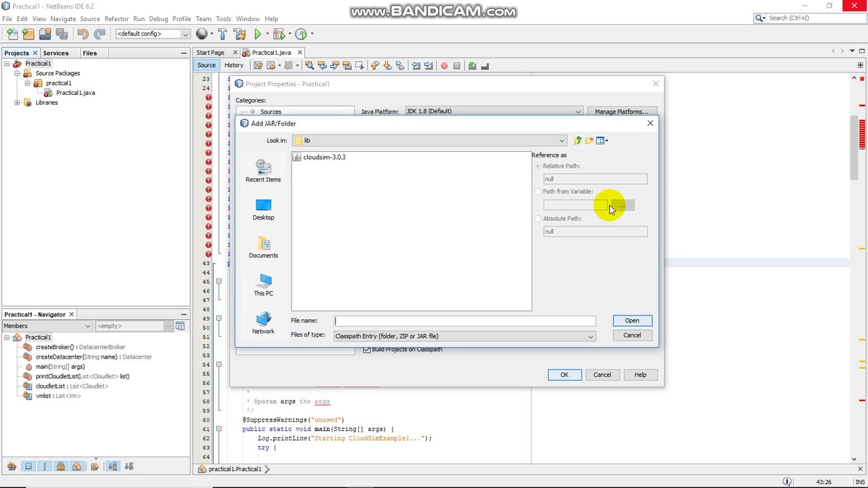Viewport: 868px width, 488px height.
Task: Toggle Show Fields button in Navigator
Action: (28, 466)
